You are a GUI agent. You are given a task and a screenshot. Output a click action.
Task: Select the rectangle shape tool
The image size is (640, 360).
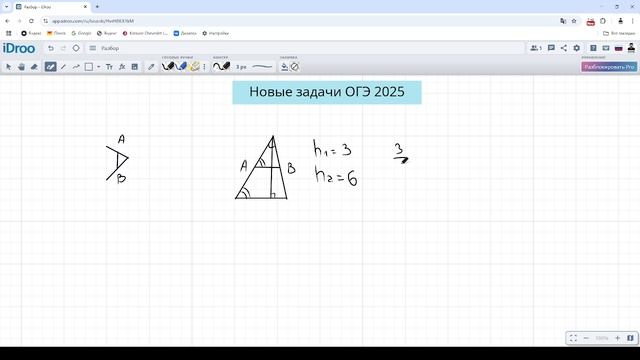click(89, 67)
